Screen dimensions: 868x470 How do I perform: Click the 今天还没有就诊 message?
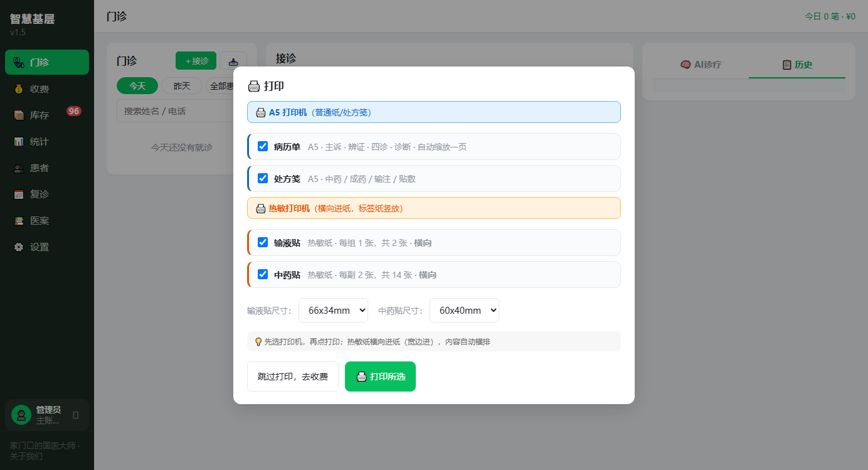click(x=182, y=147)
